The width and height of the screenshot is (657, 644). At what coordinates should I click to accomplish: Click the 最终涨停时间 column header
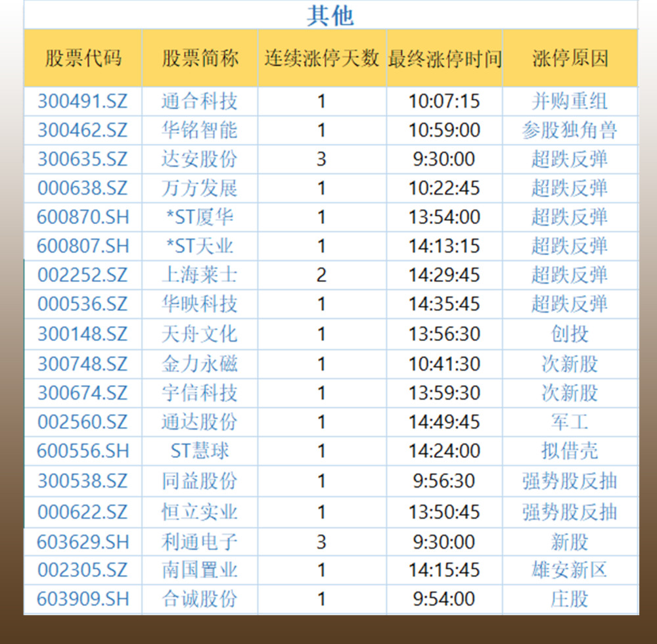(x=445, y=58)
